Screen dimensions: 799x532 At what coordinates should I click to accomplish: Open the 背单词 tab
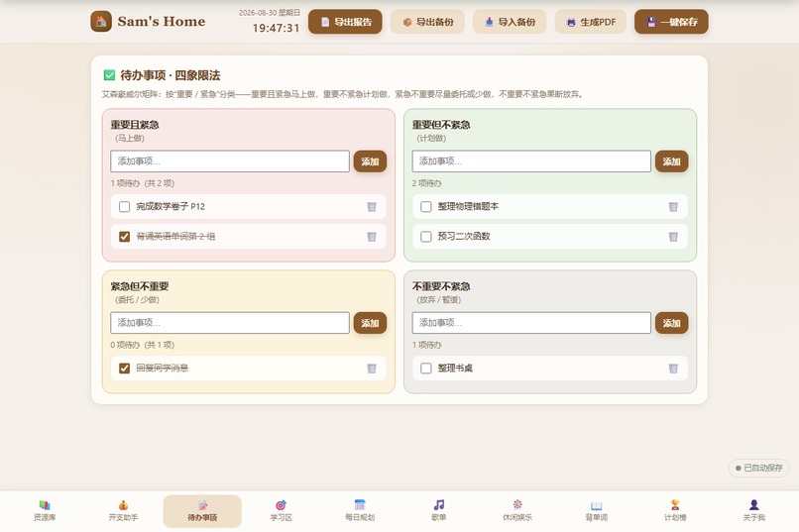click(x=596, y=511)
